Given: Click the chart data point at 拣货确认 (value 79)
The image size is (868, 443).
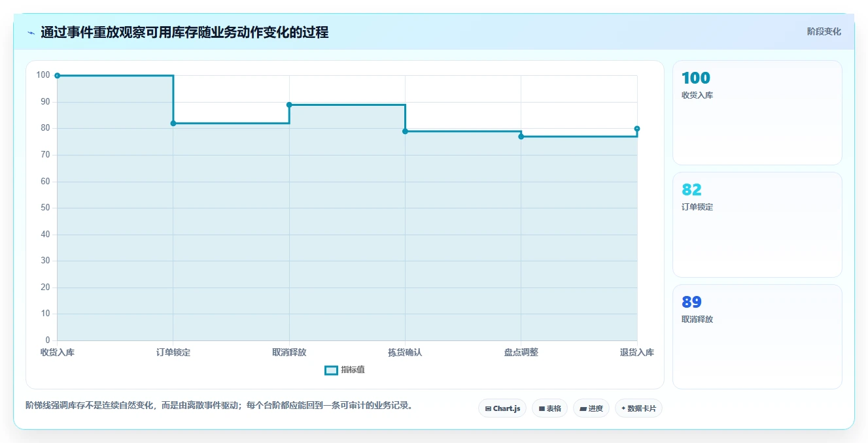Looking at the screenshot, I should click(x=405, y=131).
